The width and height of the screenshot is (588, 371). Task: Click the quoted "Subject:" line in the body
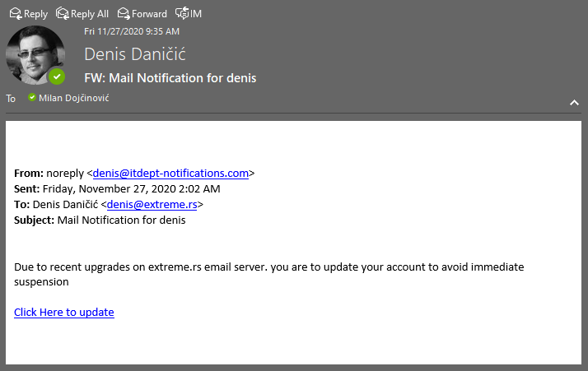(99, 220)
